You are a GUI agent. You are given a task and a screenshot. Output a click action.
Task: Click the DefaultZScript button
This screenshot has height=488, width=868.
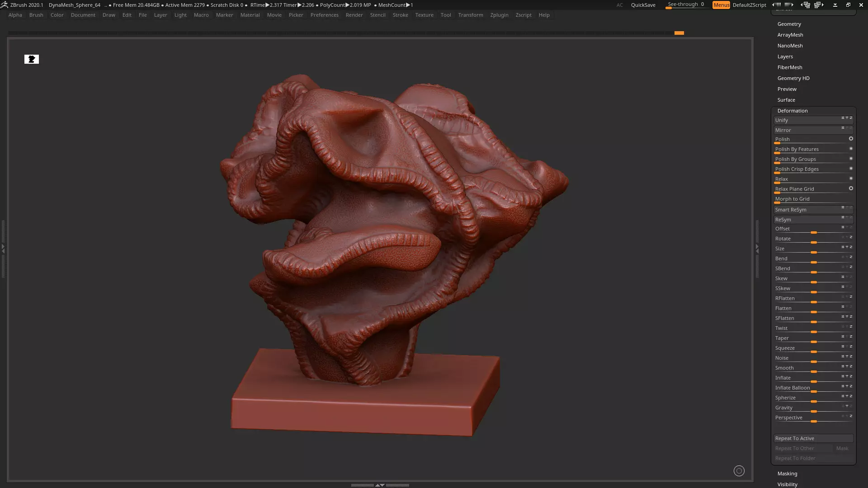point(749,5)
